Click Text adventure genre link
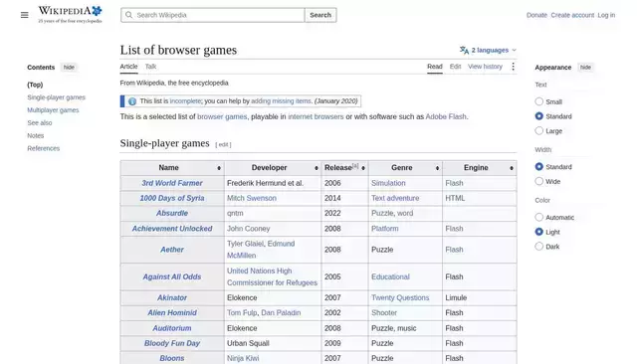 [x=395, y=198]
